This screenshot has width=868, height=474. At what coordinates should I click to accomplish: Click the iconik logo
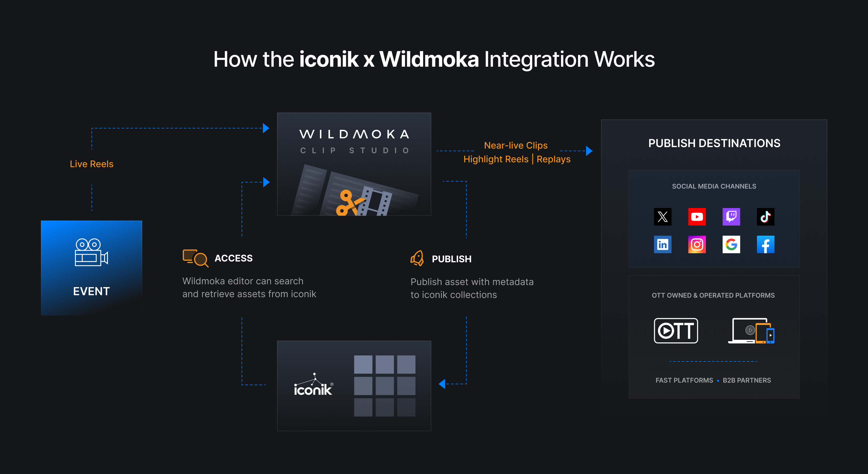pyautogui.click(x=313, y=386)
